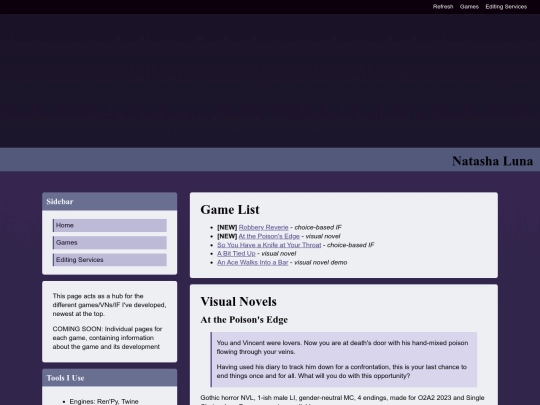Viewport: 540px width, 405px height.
Task: Click the Tools I Use panel header
Action: [x=110, y=378]
